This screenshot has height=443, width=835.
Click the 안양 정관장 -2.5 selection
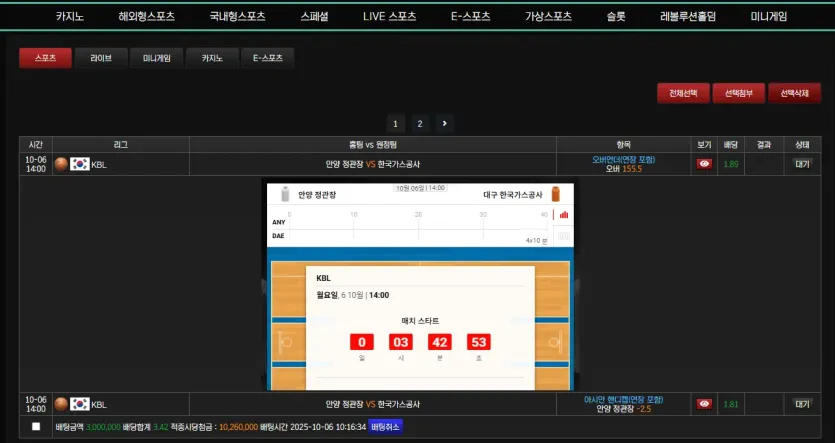624,409
